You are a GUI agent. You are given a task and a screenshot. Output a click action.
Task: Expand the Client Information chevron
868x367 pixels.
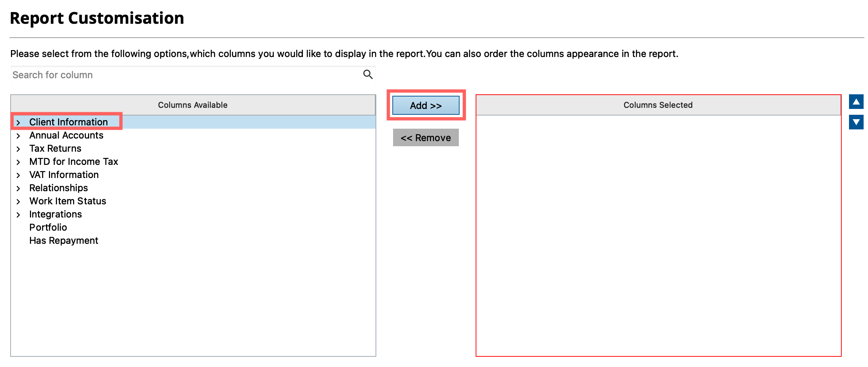18,122
